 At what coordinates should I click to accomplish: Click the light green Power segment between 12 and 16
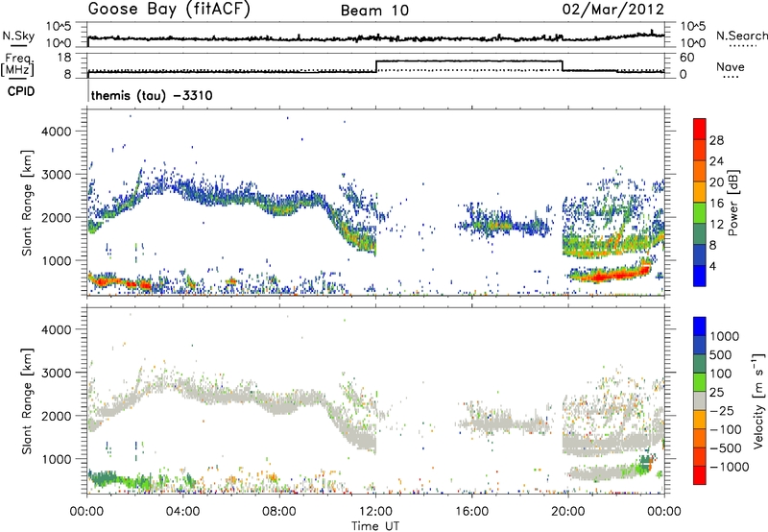(x=700, y=213)
